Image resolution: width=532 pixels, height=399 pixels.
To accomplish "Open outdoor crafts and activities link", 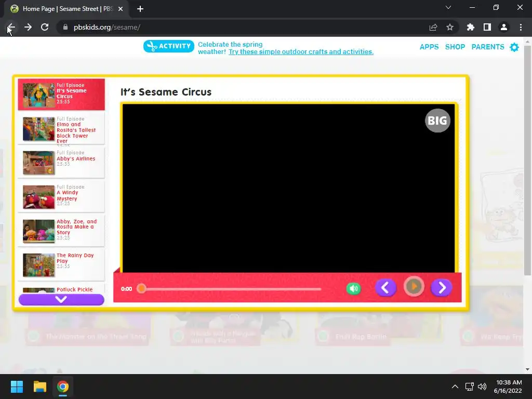I will (301, 51).
